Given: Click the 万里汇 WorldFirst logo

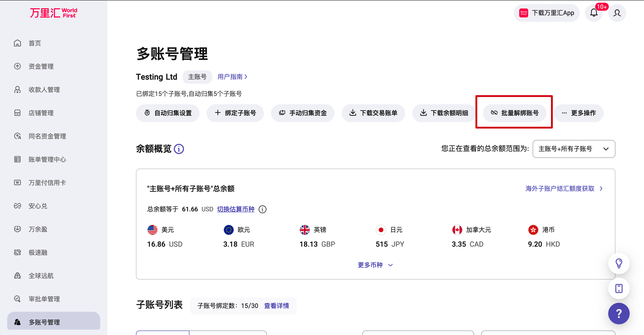Looking at the screenshot, I should click(53, 13).
